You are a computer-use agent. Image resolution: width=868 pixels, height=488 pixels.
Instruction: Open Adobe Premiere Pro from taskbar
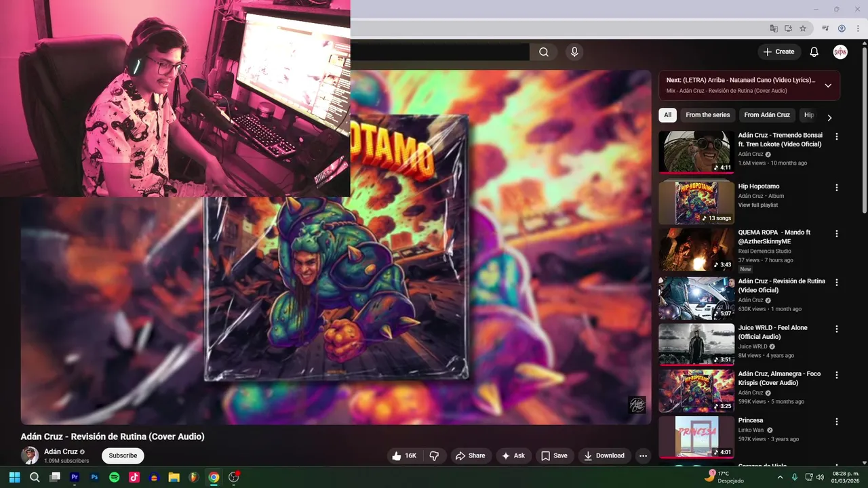click(75, 477)
